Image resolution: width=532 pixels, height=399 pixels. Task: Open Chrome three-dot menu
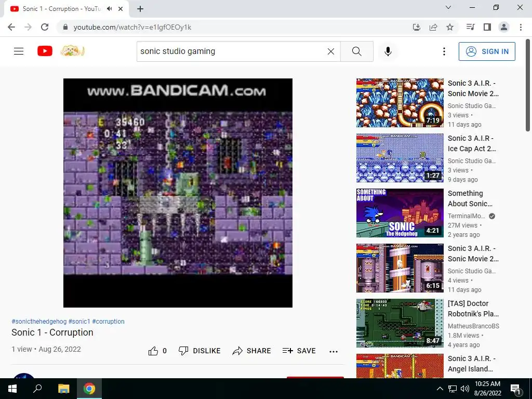(521, 27)
